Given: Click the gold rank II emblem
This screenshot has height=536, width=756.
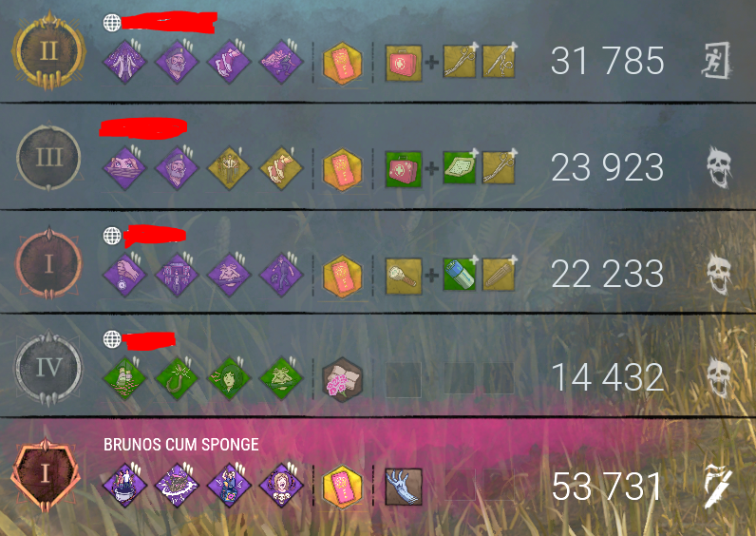Looking at the screenshot, I should pyautogui.click(x=48, y=51).
